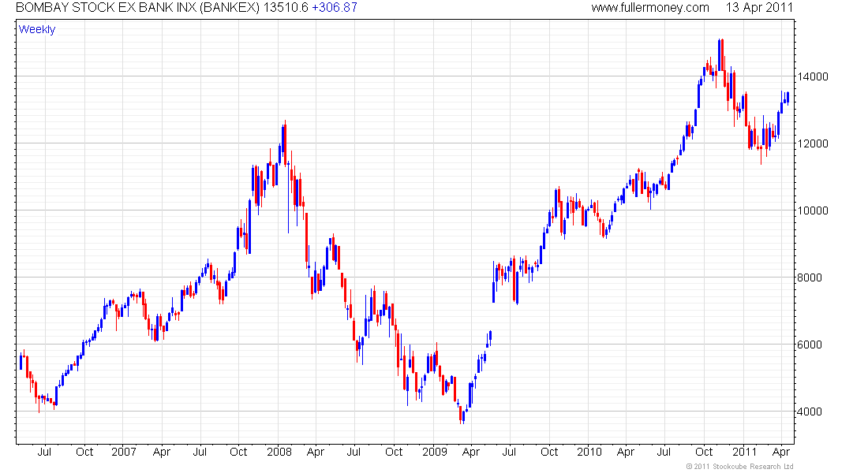Click the late 2010 peak candlestick near 15000

pyautogui.click(x=722, y=55)
